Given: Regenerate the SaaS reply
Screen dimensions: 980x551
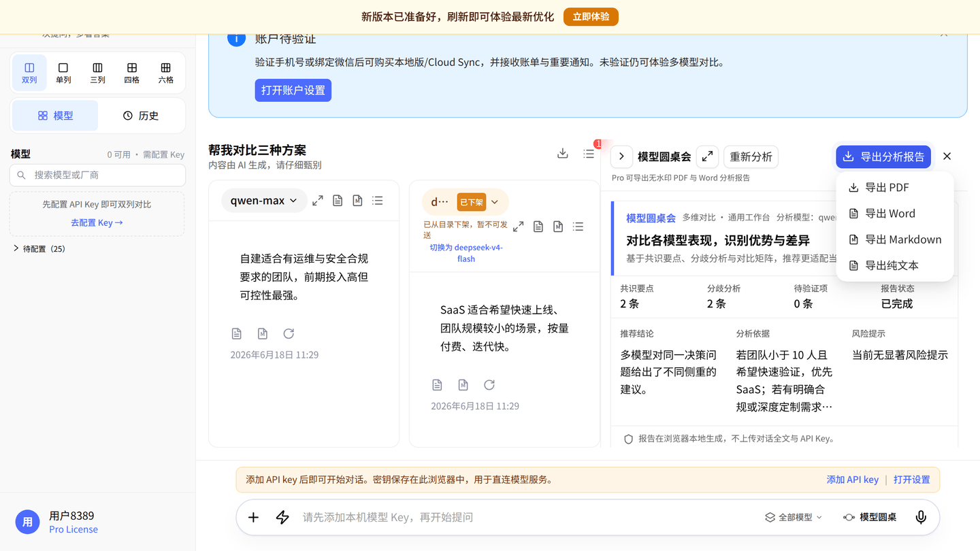Looking at the screenshot, I should pos(489,385).
